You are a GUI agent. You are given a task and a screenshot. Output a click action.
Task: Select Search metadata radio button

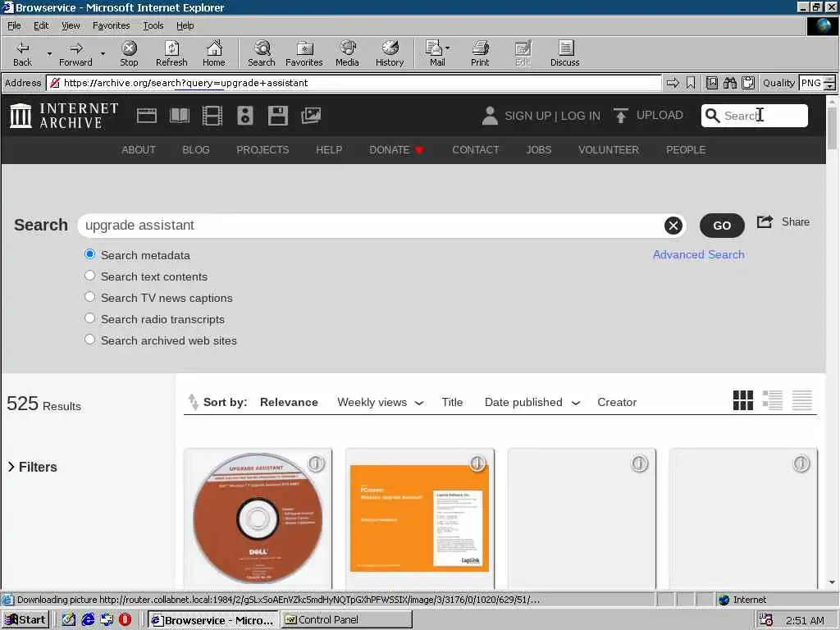coord(90,254)
